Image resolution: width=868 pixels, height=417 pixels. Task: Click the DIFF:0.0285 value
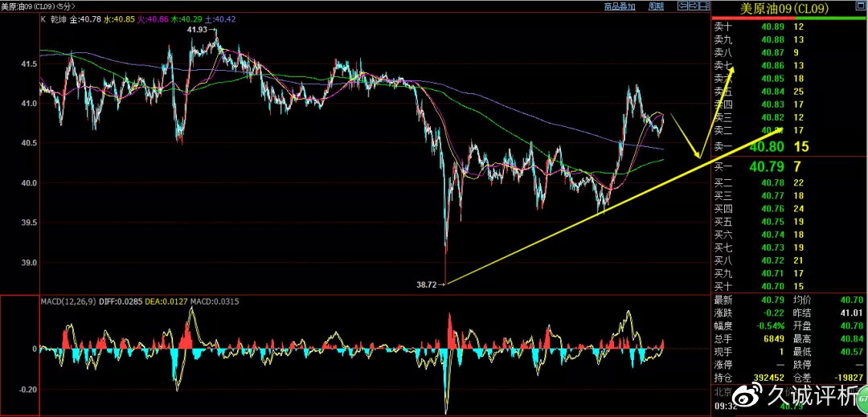[120, 301]
